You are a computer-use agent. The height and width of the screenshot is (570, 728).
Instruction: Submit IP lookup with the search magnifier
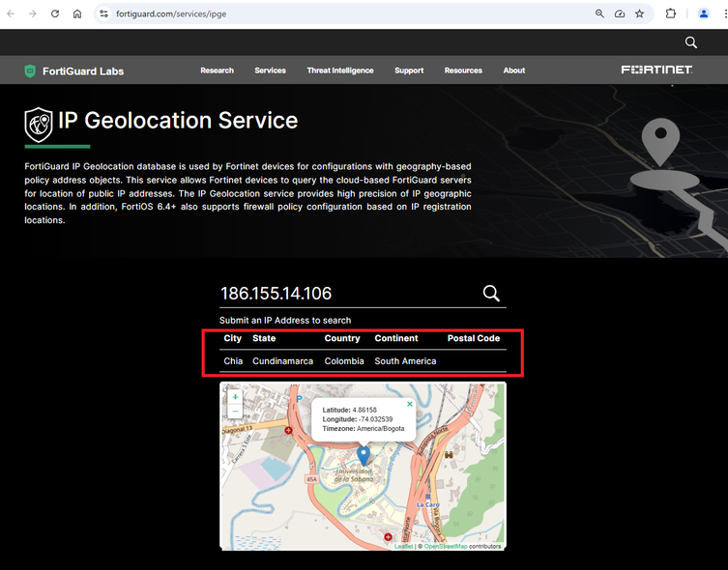[491, 293]
